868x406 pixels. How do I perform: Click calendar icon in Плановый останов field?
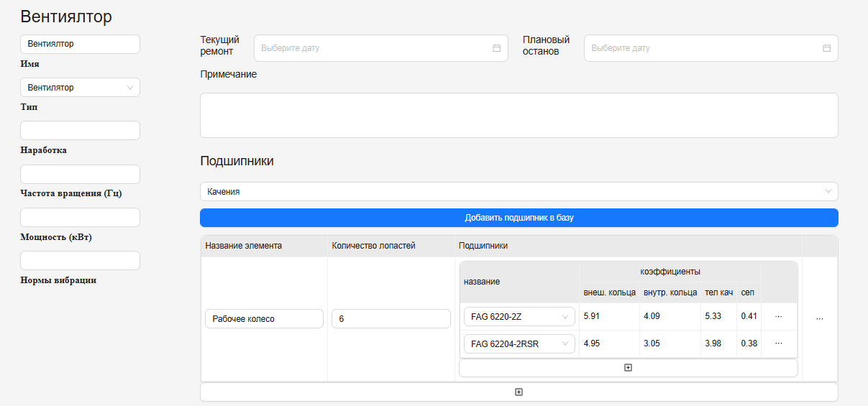[x=826, y=48]
